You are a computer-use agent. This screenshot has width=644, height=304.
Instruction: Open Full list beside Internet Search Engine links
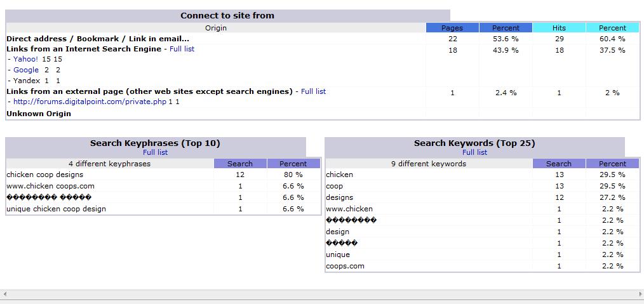[x=182, y=49]
